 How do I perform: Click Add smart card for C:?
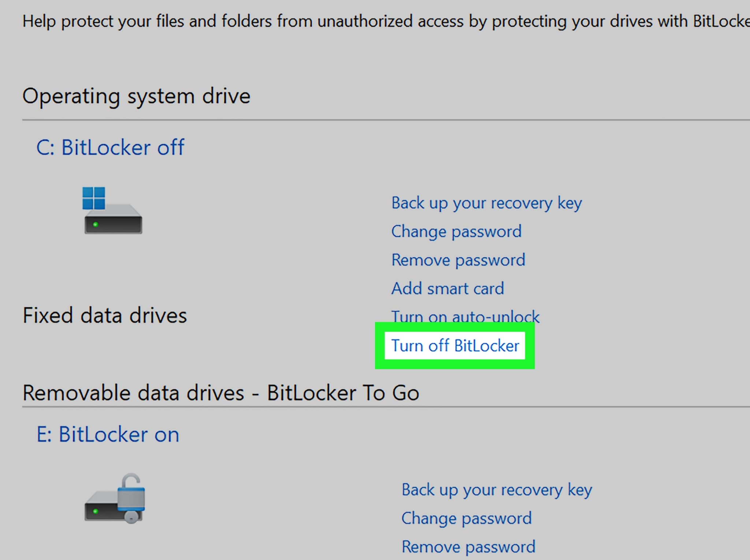448,288
